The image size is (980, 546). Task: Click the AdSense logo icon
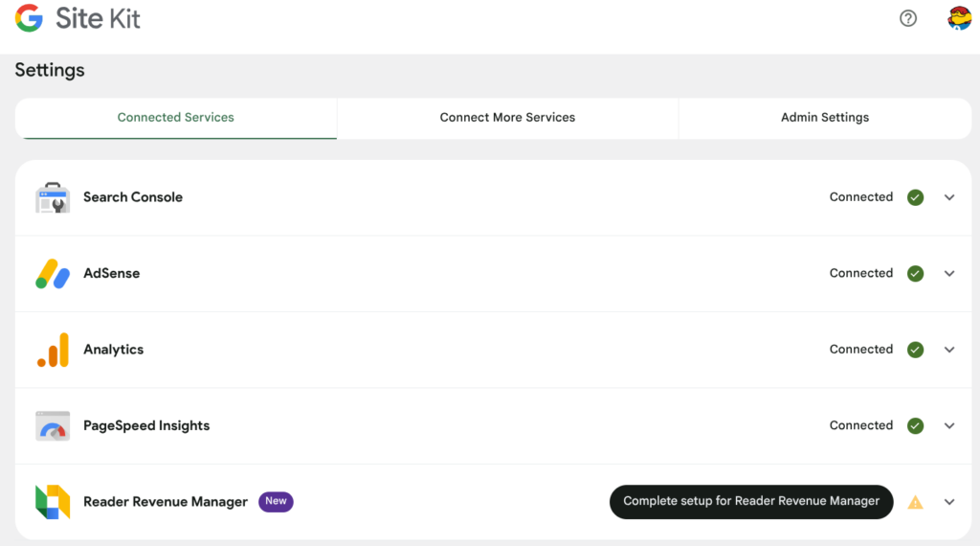(x=53, y=274)
